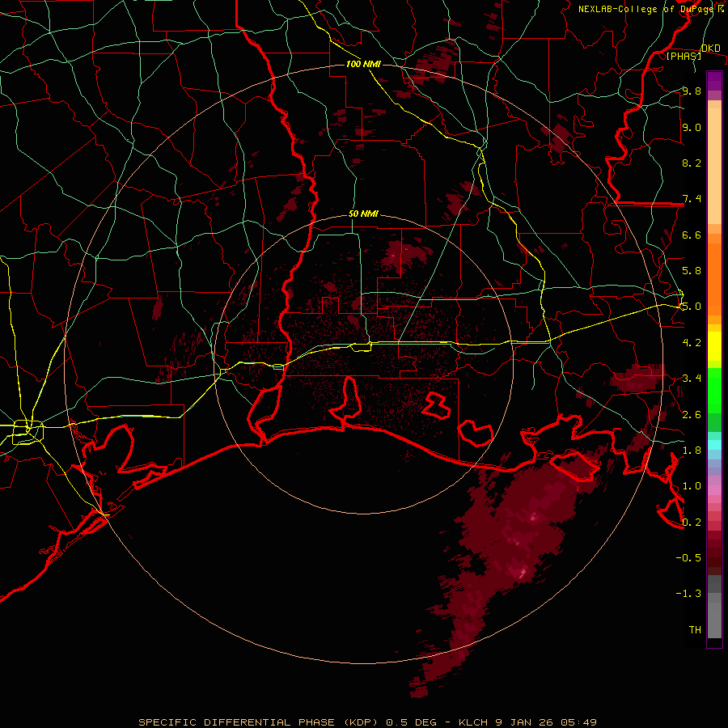This screenshot has width=728, height=728.
Task: Click the TH threshold label on the scale
Action: [695, 630]
